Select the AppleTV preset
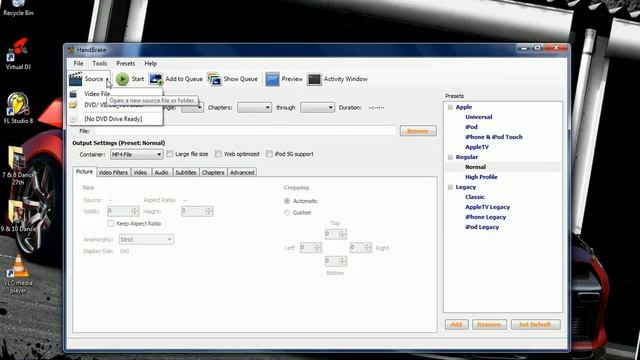Viewport: 640px width, 360px height. pyautogui.click(x=477, y=147)
